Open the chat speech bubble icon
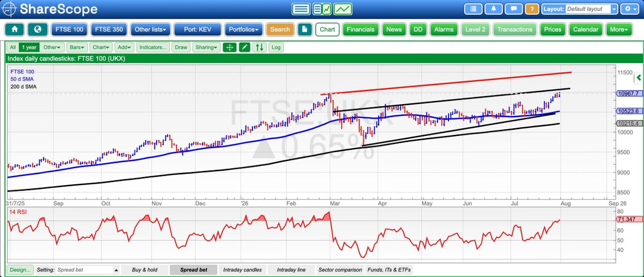644x277 pixels. tap(513, 9)
